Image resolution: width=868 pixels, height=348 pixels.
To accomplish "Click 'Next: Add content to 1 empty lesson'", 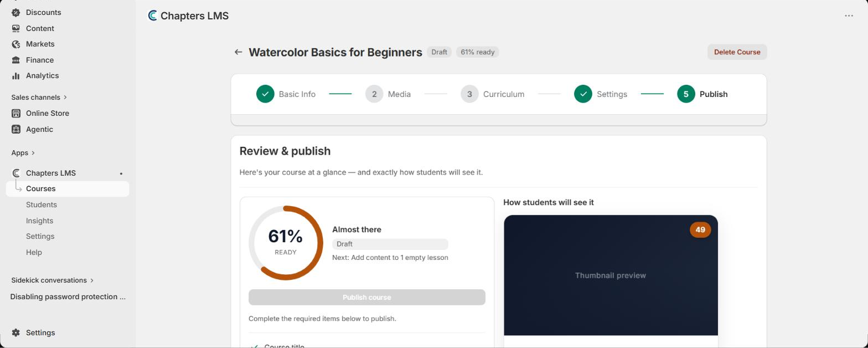I will pos(390,257).
